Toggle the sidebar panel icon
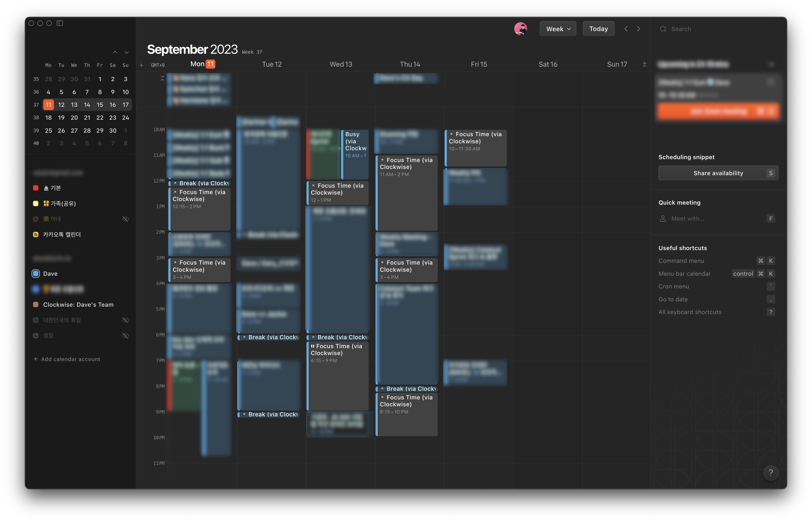Viewport: 812px width, 522px height. (60, 23)
